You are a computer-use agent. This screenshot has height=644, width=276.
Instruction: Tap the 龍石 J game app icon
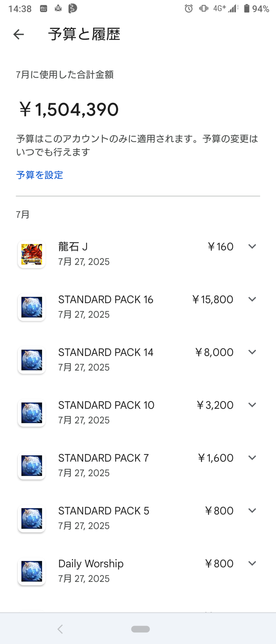(32, 254)
